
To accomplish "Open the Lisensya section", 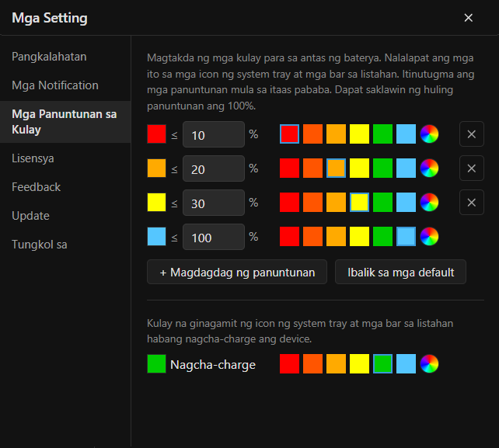I will (65, 158).
